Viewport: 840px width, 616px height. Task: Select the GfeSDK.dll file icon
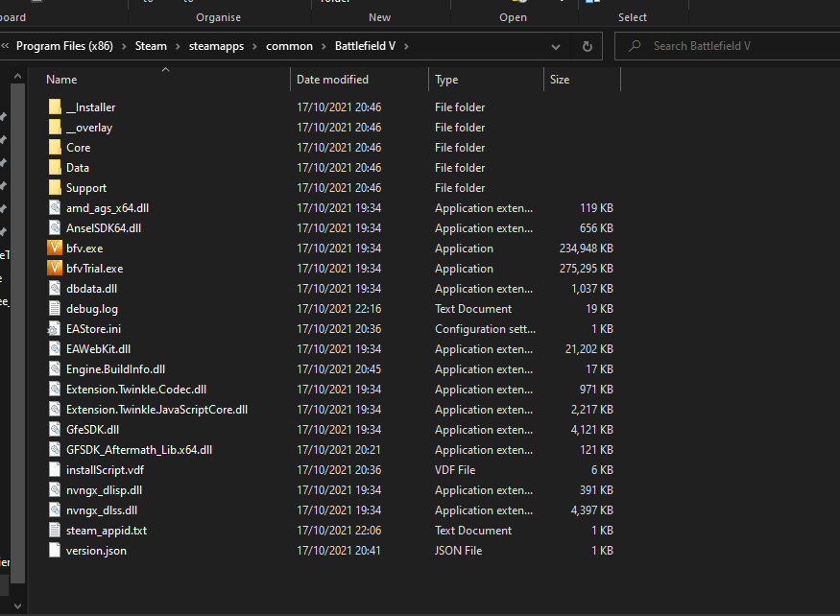pyautogui.click(x=55, y=430)
